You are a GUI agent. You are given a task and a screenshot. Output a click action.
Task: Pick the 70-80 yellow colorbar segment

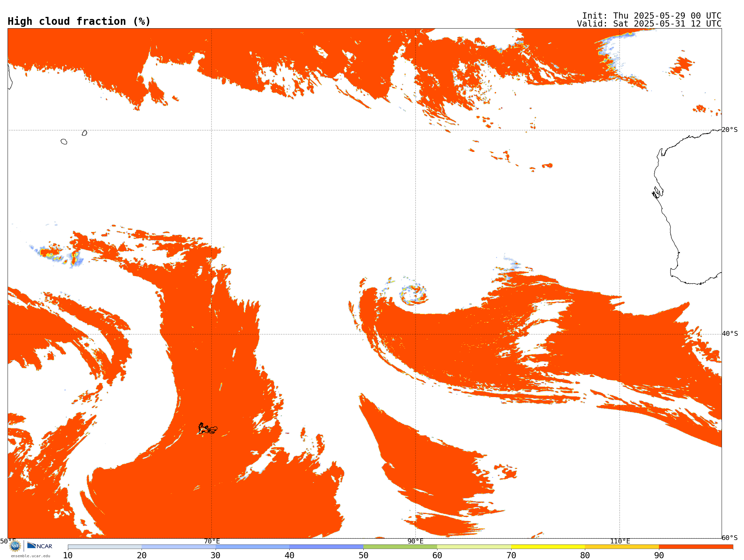pos(548,547)
